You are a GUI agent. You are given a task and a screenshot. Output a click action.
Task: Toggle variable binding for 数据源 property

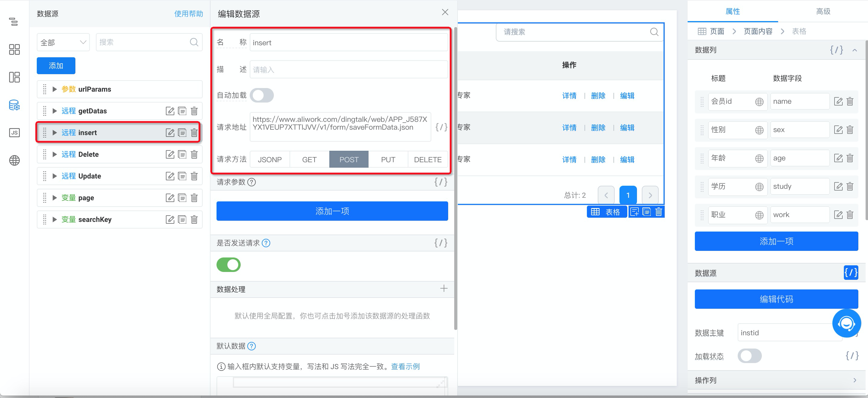pyautogui.click(x=851, y=272)
